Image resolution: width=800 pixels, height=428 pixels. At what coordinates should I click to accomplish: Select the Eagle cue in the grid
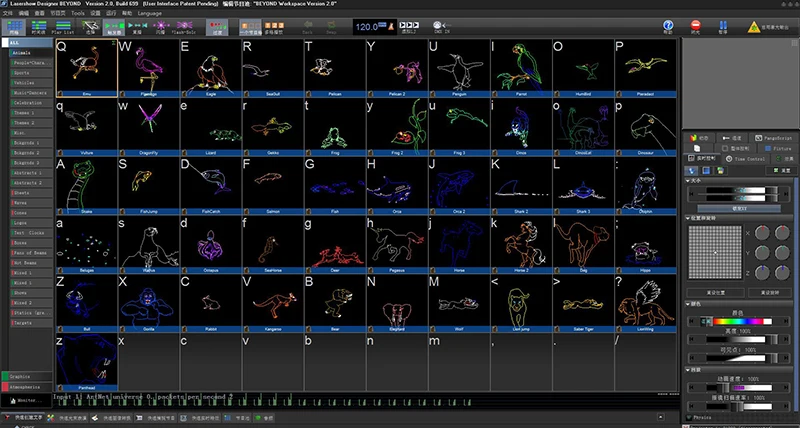pyautogui.click(x=208, y=68)
